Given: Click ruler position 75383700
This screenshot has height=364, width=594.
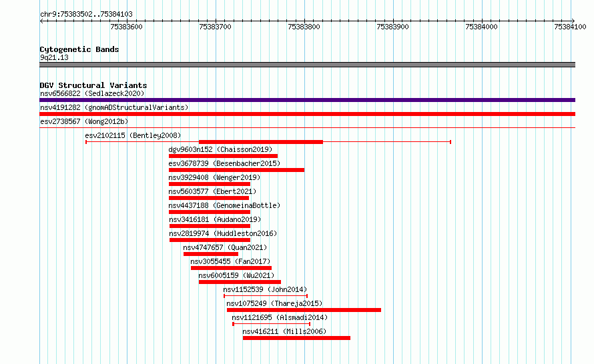Looking at the screenshot, I should pos(215,27).
